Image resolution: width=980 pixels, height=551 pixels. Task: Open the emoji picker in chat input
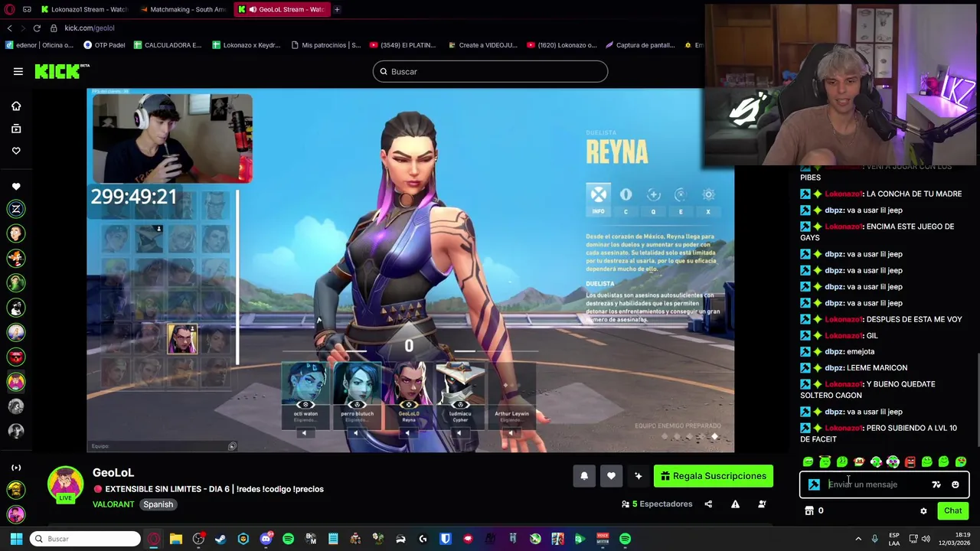[x=955, y=484]
